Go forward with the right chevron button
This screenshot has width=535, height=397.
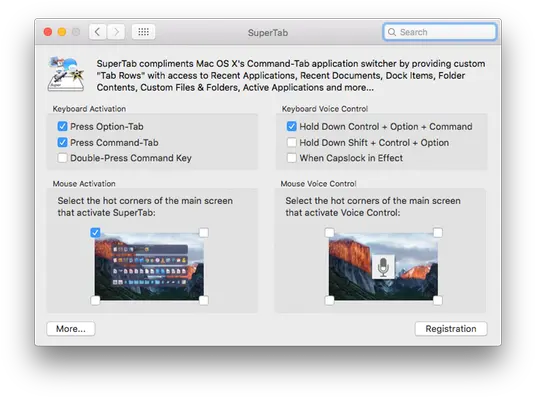(x=116, y=32)
